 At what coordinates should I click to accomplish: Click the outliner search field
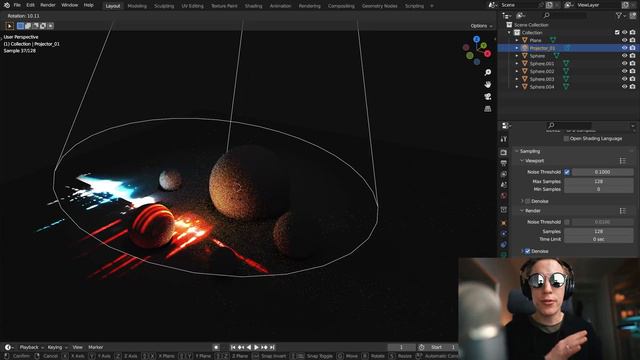pos(565,16)
